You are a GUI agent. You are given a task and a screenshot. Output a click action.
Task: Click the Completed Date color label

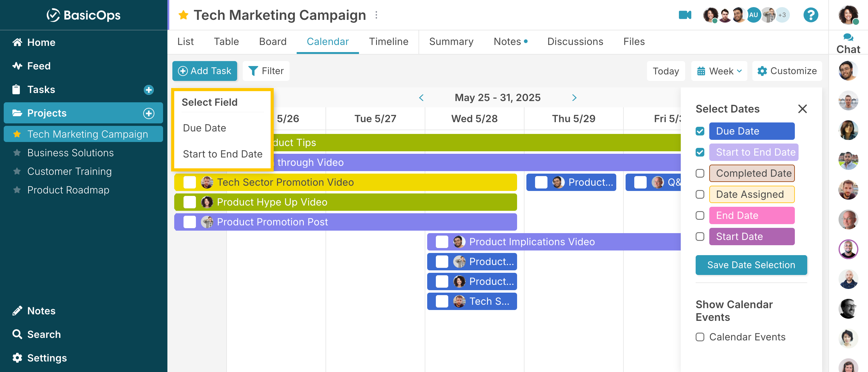[751, 173]
